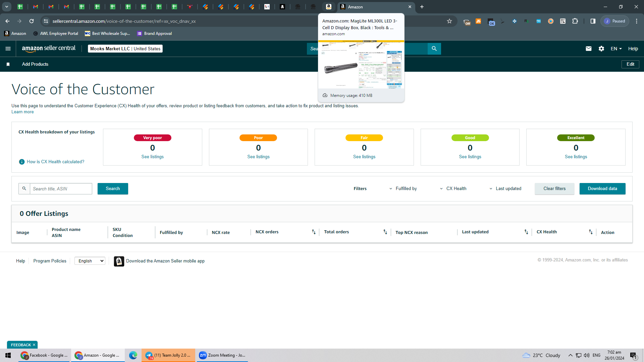Open the Paused profile button

point(615,21)
